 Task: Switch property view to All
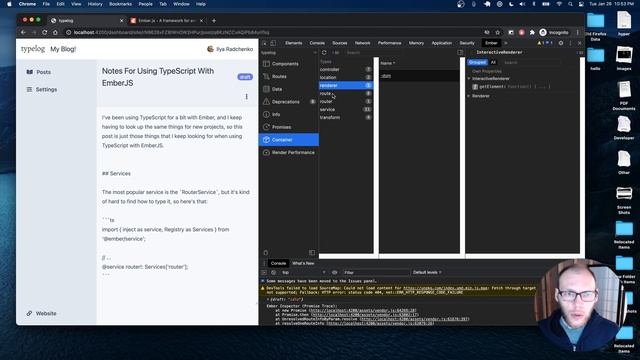click(x=493, y=62)
